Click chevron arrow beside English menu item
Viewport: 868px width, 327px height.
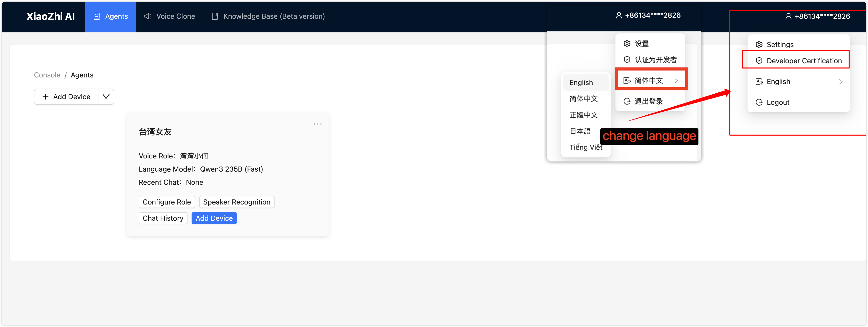841,81
